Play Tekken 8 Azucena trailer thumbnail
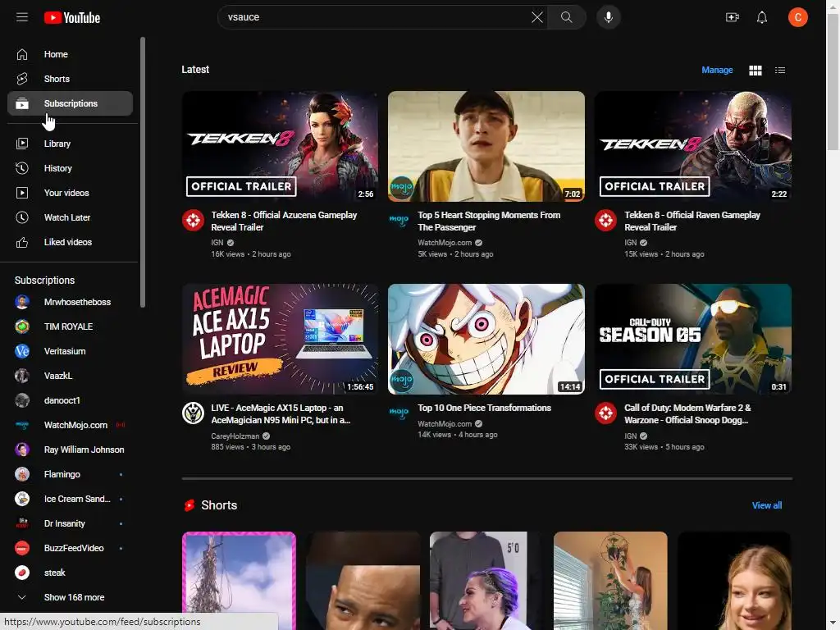Image resolution: width=840 pixels, height=630 pixels. point(281,146)
